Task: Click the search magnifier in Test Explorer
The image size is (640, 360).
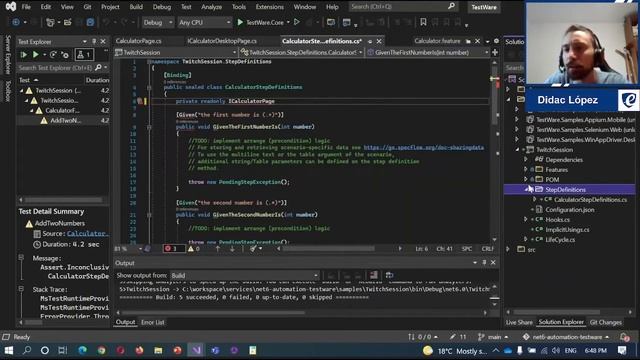Action: coord(98,67)
